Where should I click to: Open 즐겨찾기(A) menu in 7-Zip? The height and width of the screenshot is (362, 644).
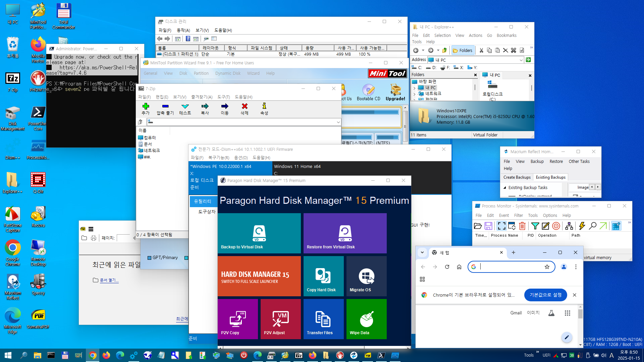202,97
